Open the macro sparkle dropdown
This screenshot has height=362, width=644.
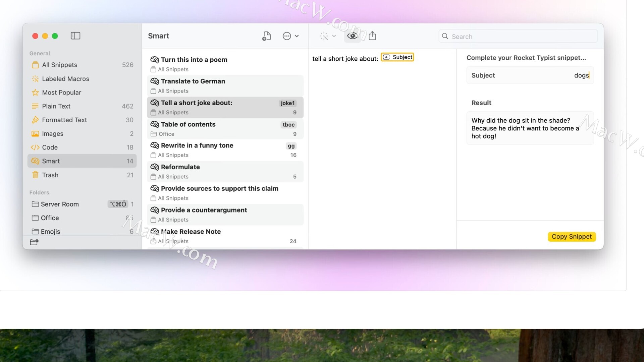coord(327,36)
